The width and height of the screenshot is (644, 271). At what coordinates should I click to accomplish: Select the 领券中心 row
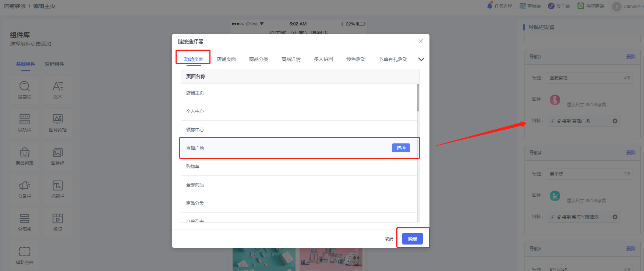tap(299, 130)
